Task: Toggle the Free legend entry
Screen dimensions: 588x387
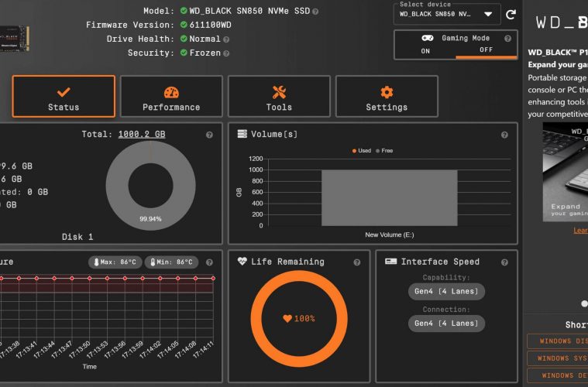Action: 384,151
